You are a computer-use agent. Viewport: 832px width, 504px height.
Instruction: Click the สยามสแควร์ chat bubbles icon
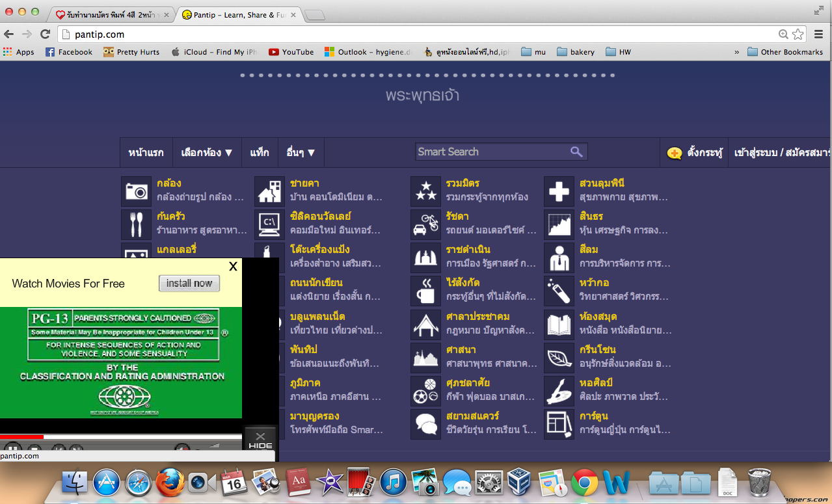[425, 424]
